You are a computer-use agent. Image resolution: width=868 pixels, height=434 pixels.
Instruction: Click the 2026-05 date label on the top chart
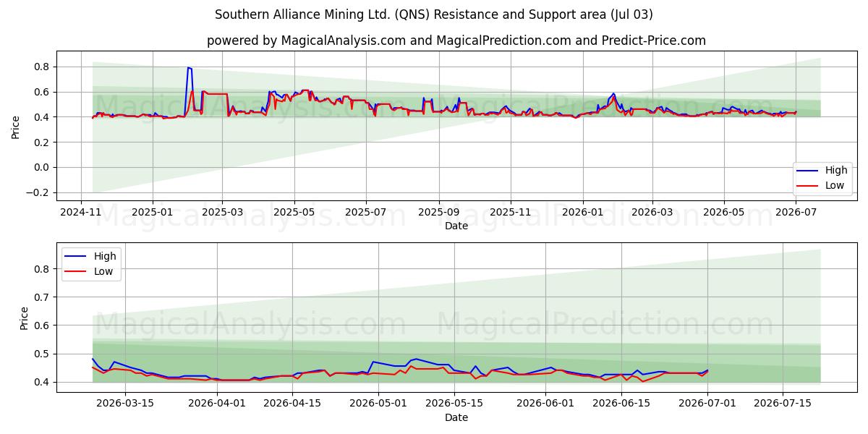(724, 212)
